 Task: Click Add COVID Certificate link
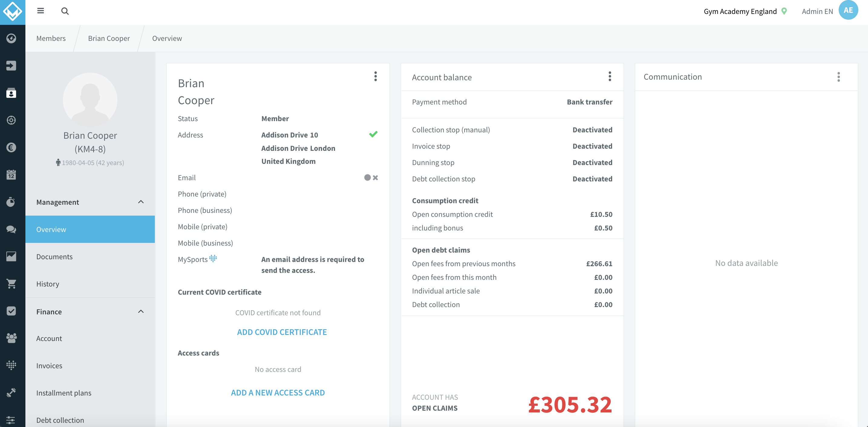pyautogui.click(x=282, y=332)
